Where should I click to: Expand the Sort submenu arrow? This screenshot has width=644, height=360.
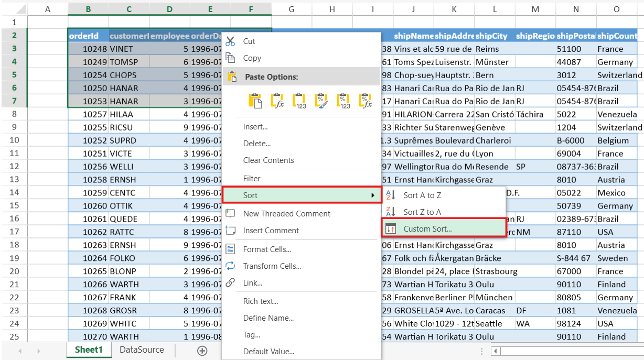[373, 195]
